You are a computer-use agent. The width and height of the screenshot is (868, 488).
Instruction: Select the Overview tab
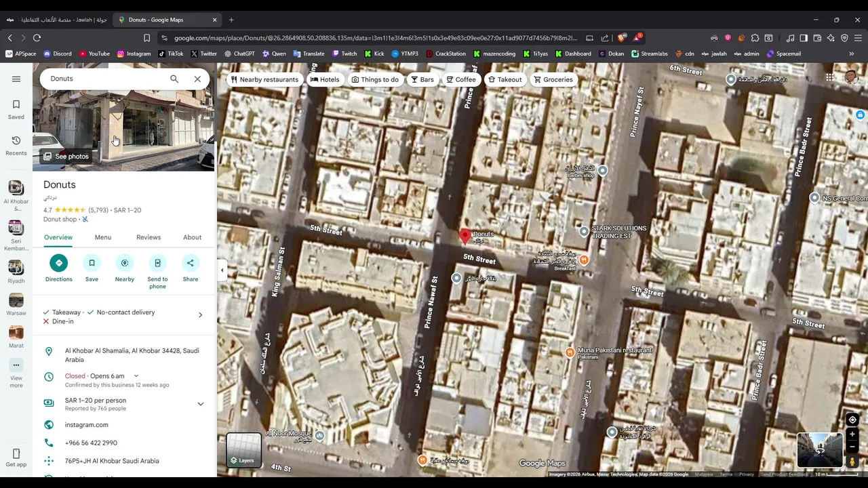tap(58, 237)
